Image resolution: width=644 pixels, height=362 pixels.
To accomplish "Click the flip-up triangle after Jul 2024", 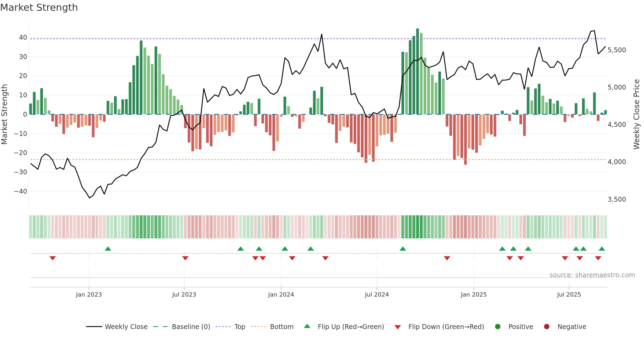I will click(403, 249).
